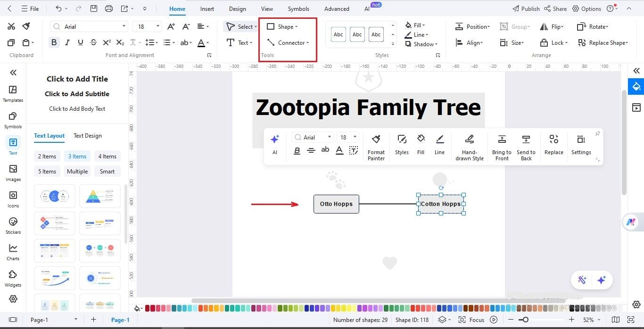Open the Stickers sidebar panel
This screenshot has width=644, height=329.
(x=13, y=226)
